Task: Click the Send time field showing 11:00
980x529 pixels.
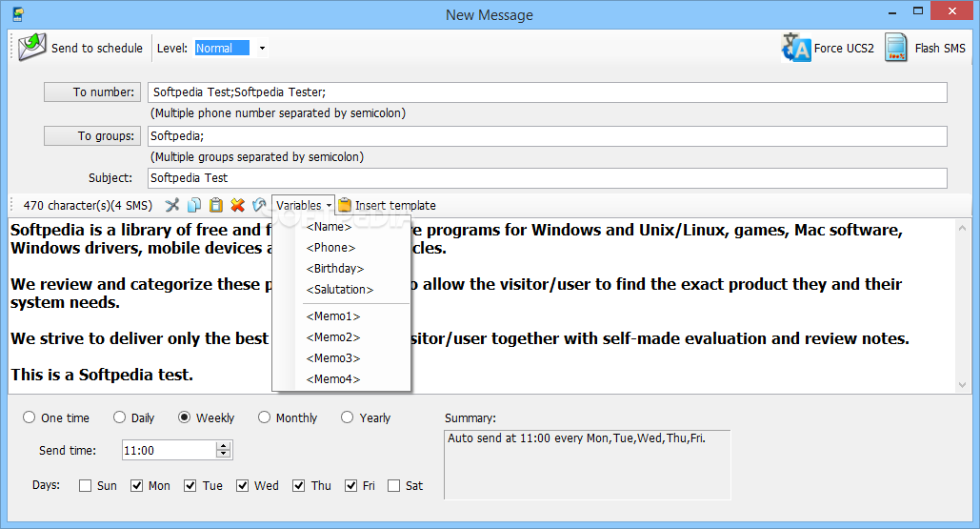Action: [170, 450]
